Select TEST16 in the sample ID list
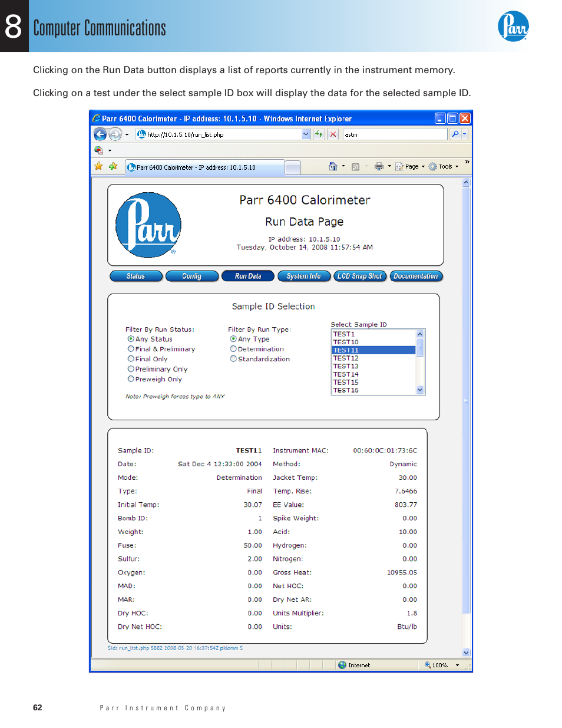Viewport: 562px width, 728px height. point(374,390)
